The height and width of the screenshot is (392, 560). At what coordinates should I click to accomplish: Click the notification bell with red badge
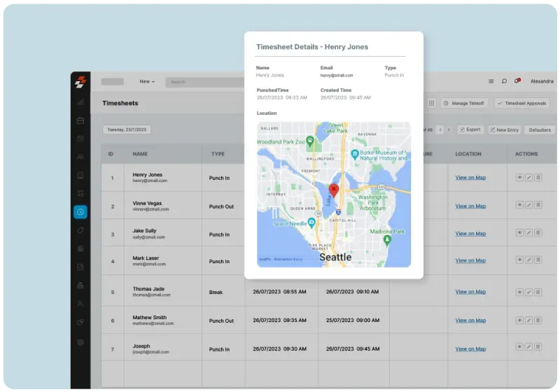click(x=517, y=81)
